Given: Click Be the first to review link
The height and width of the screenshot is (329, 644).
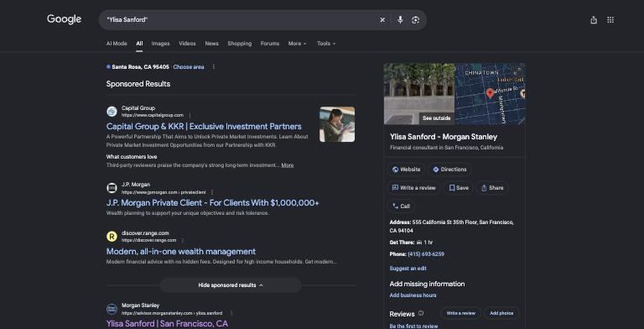Looking at the screenshot, I should click(x=413, y=326).
